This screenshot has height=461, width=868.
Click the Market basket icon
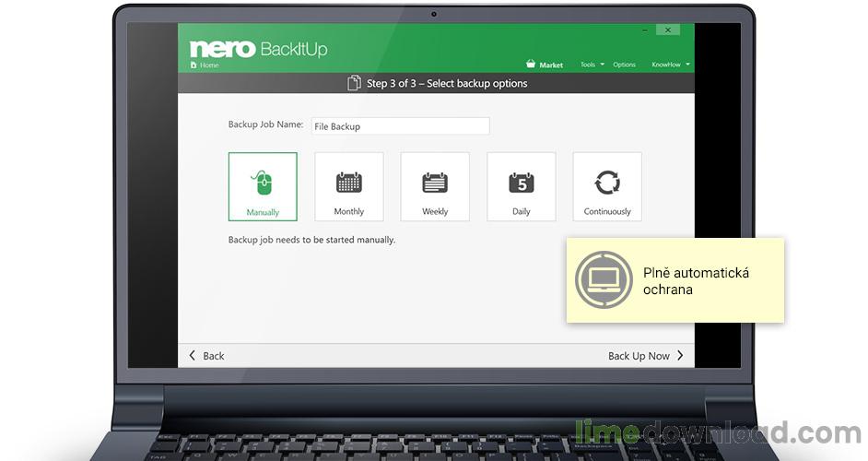tap(531, 65)
